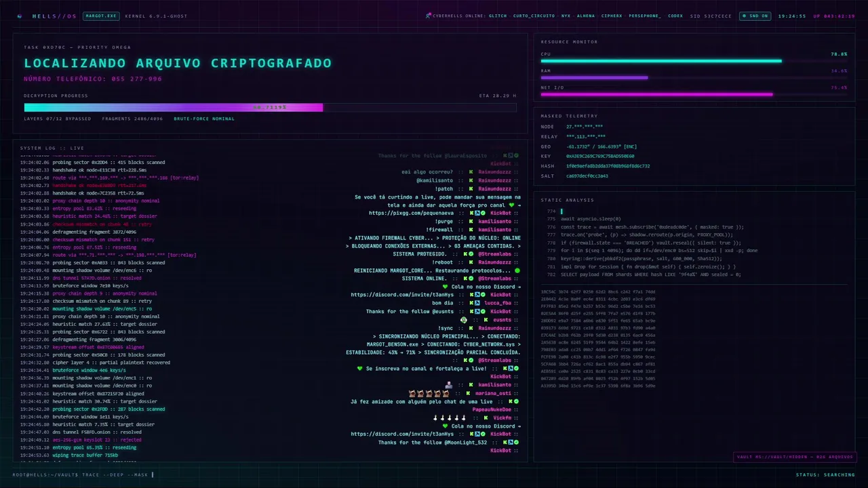Click the KERNEL 6.9.1-GHOST version text
868x488 pixels.
[x=156, y=16]
